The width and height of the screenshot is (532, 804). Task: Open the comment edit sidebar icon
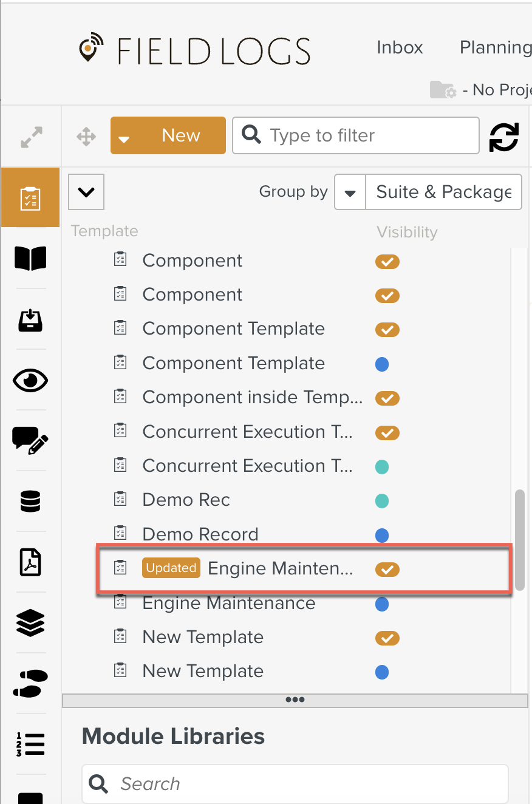tap(30, 440)
